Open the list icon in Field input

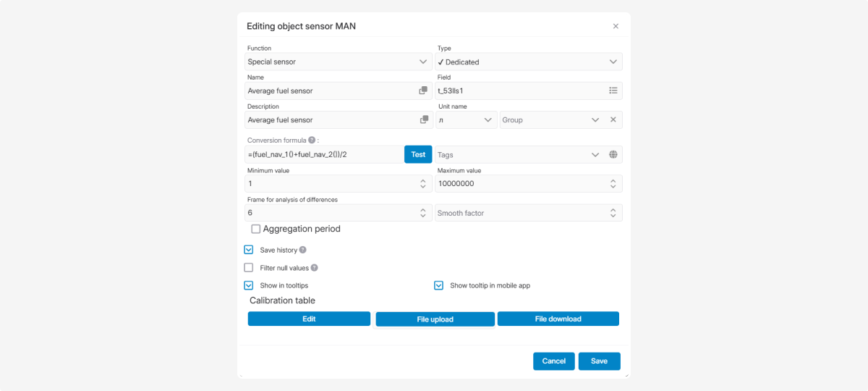tap(613, 91)
